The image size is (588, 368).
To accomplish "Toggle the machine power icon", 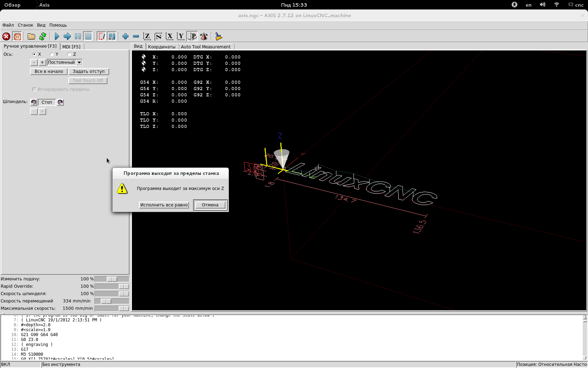I will point(17,36).
